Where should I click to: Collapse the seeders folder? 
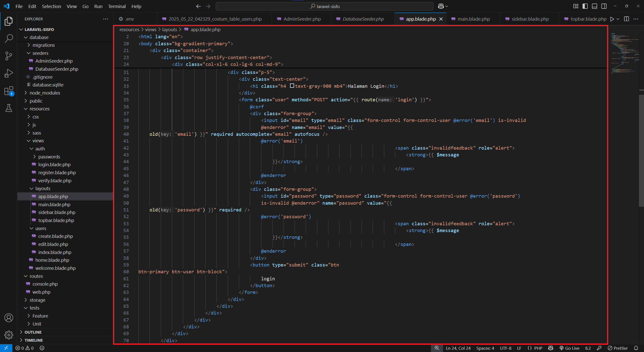pyautogui.click(x=40, y=53)
